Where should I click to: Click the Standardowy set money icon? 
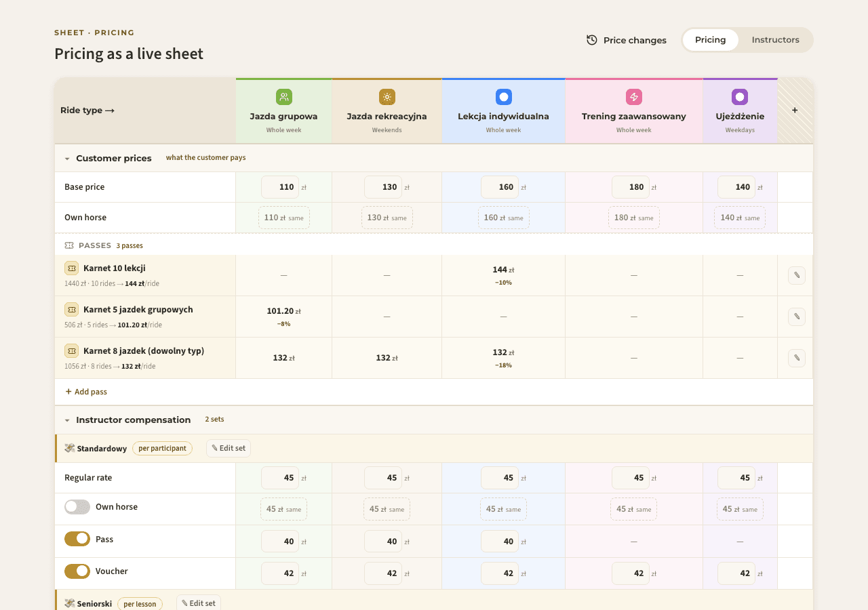[x=70, y=448]
